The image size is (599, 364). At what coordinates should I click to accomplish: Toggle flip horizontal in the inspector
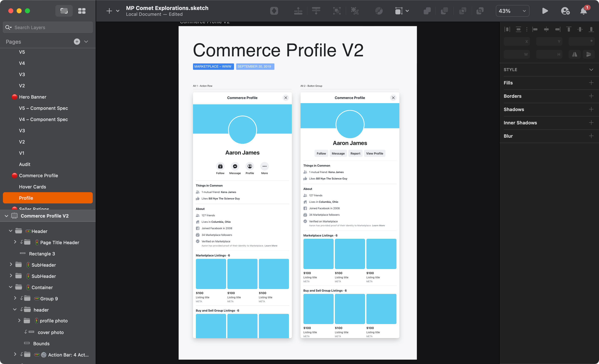click(575, 54)
